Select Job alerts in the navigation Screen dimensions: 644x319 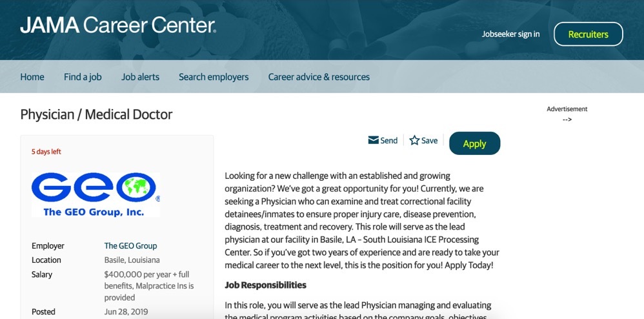[140, 77]
